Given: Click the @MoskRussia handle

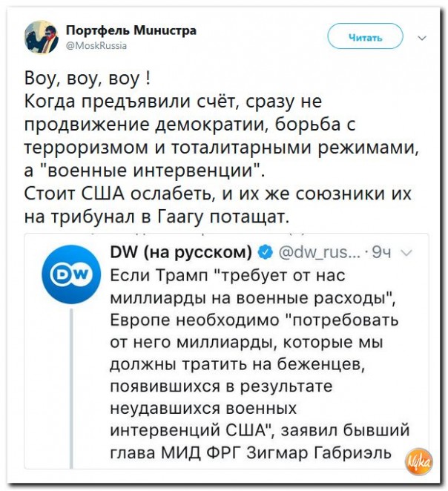Looking at the screenshot, I should coord(97,45).
